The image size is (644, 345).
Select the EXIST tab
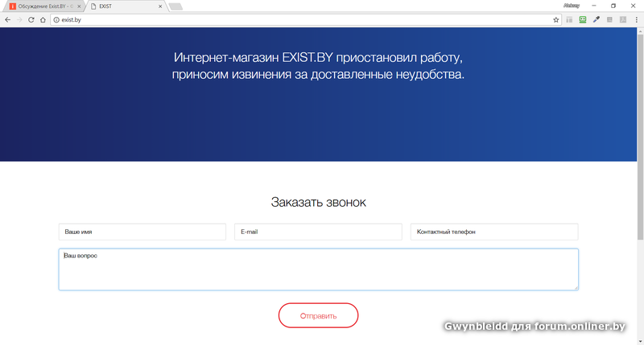126,6
